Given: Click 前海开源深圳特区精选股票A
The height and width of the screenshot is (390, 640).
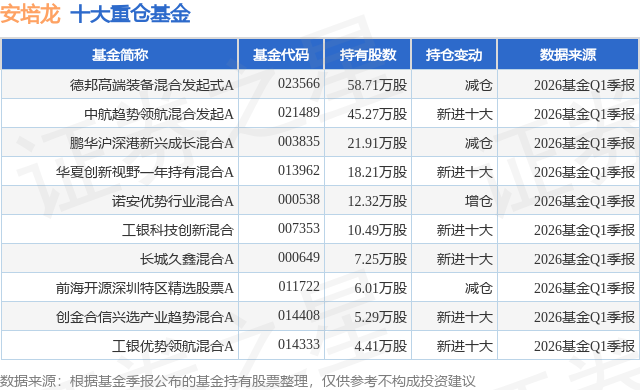Looking at the screenshot, I should click(x=145, y=288).
